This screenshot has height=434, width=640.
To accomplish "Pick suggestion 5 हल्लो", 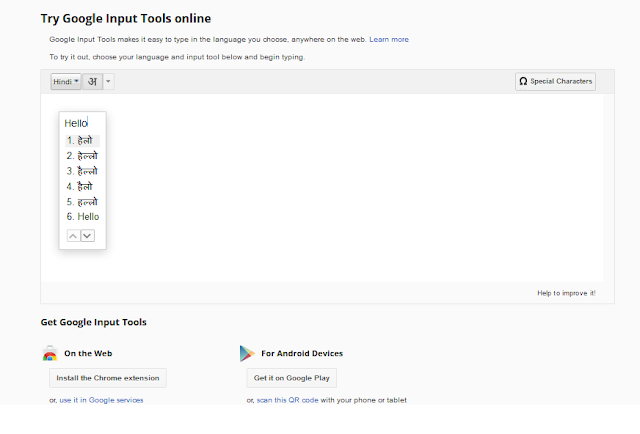I will 82,202.
